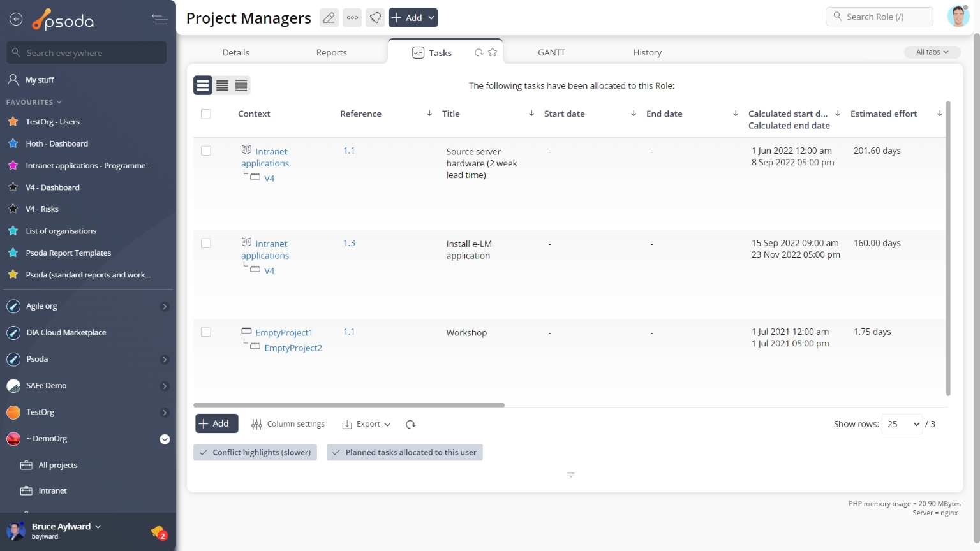Toggle Planned tasks allocated to this user
The height and width of the screenshot is (551, 980).
(405, 452)
